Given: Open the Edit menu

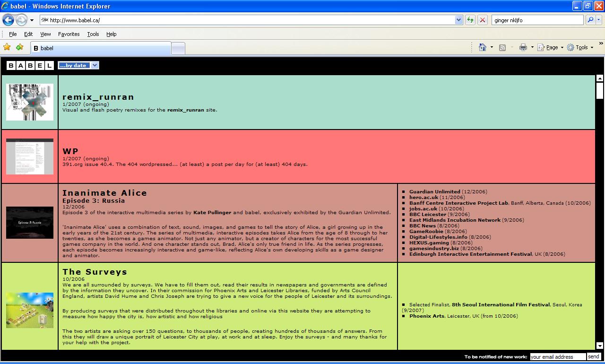Looking at the screenshot, I should coord(28,34).
